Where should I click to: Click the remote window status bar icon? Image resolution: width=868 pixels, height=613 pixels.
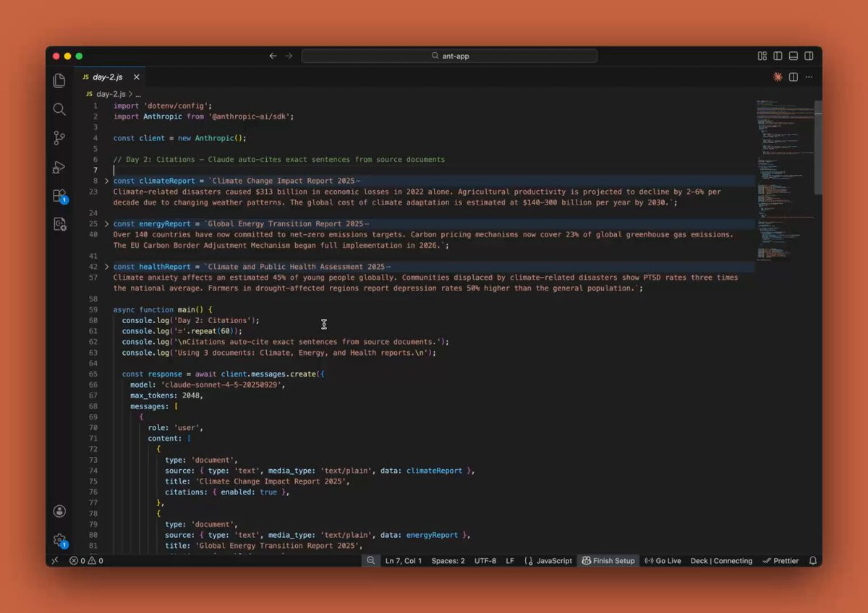(x=55, y=560)
